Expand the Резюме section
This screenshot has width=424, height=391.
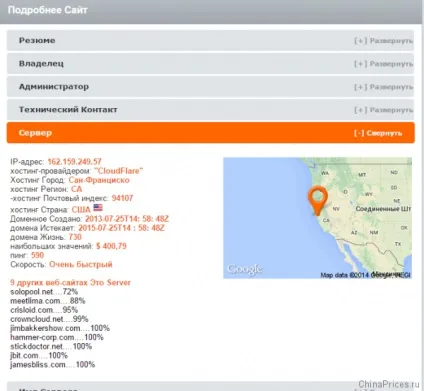[x=210, y=40]
